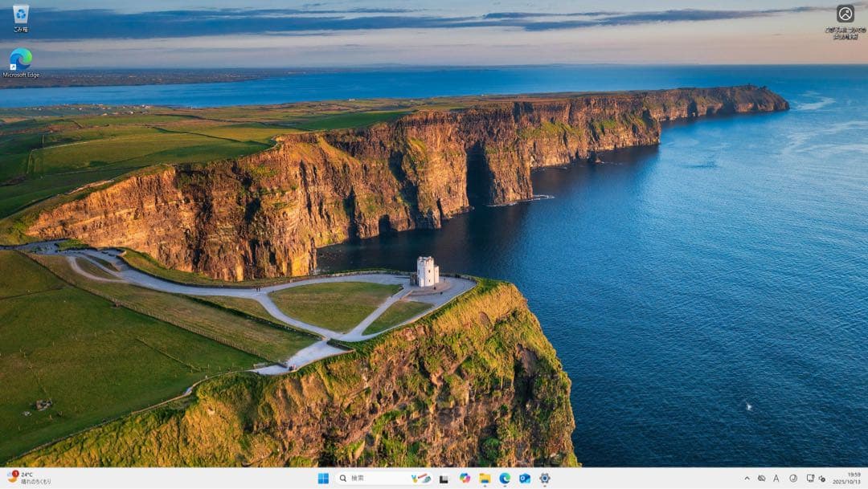868x489 pixels.
Task: Select the Microsoft Edge desktop shortcut
Action: click(21, 60)
